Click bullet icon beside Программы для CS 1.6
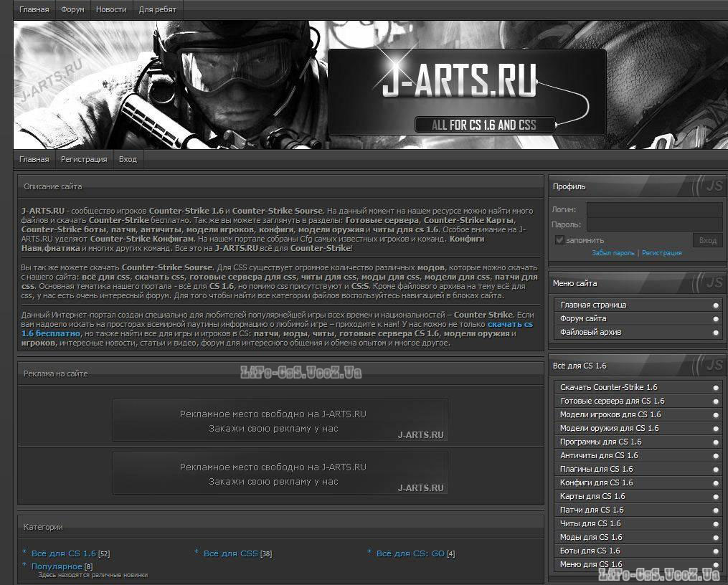Screen dimensions: 728x585 [x=716, y=442]
